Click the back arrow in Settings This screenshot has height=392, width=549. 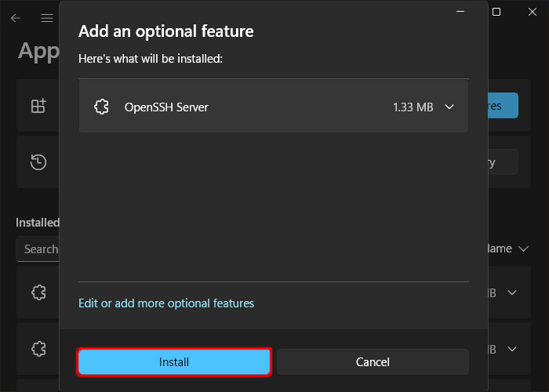[x=16, y=17]
